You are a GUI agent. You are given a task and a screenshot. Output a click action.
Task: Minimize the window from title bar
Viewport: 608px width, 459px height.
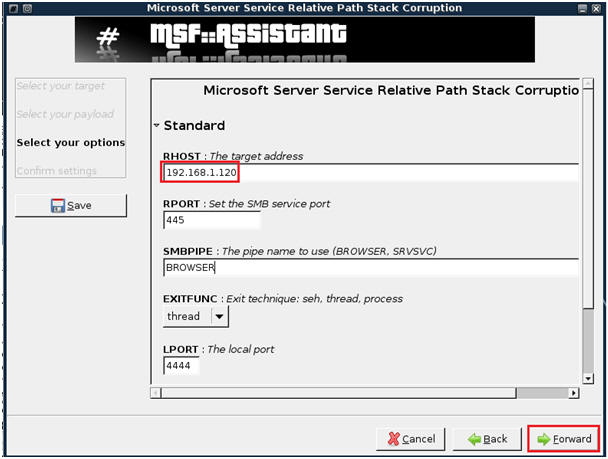coord(582,8)
